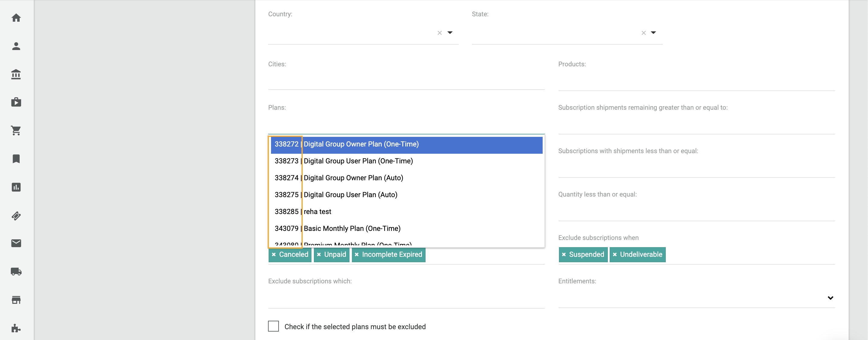Check the exclude selected plans checkbox
Image resolution: width=868 pixels, height=340 pixels.
pos(273,326)
